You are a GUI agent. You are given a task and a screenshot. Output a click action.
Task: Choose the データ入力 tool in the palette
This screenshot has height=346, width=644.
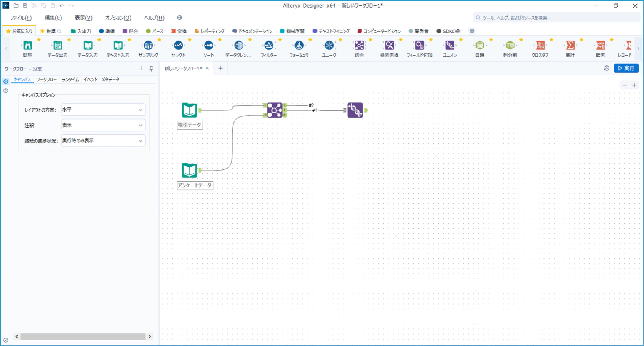[88, 46]
